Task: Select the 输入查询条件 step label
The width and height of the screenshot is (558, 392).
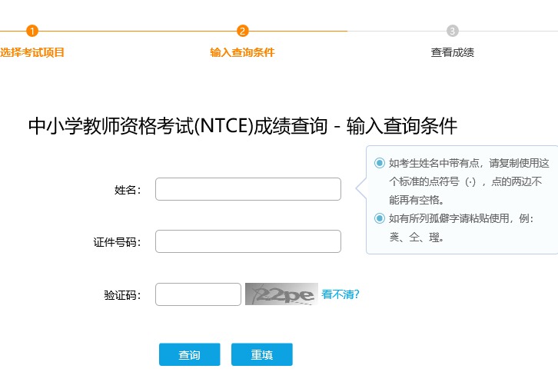Action: (242, 52)
